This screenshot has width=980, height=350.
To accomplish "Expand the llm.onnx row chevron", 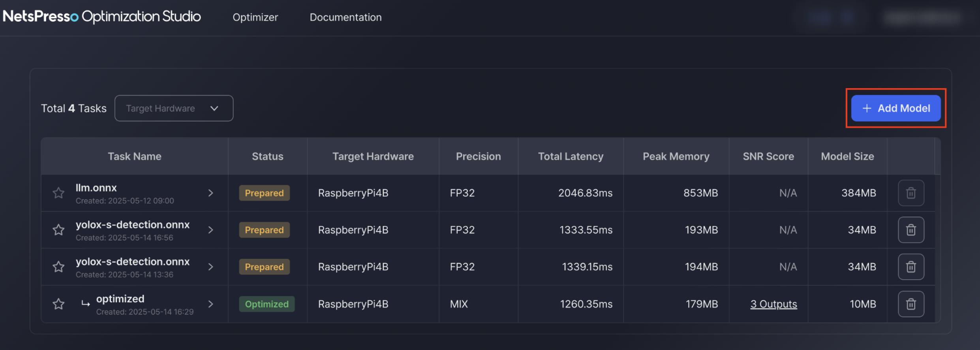I will 211,193.
